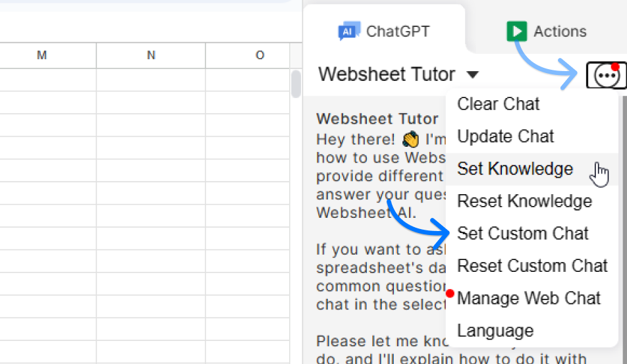Image resolution: width=627 pixels, height=364 pixels.
Task: Click column O header
Action: tap(259, 55)
